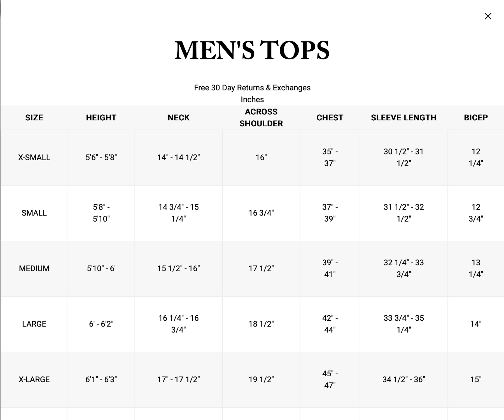Click the Free 30 Day Returns text

point(252,88)
